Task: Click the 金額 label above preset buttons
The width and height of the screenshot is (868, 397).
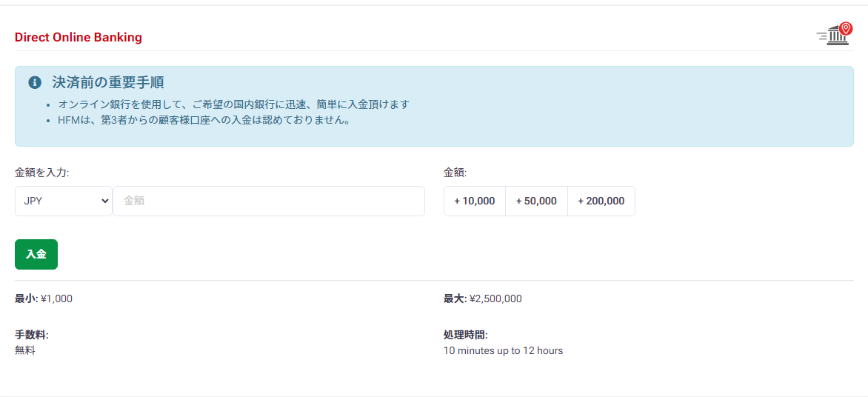Action: (455, 173)
